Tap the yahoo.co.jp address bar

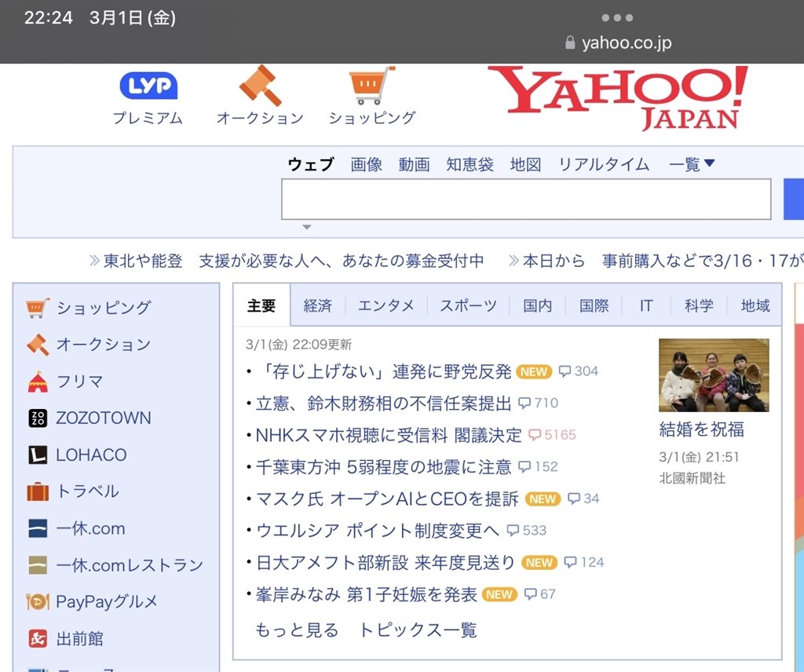pyautogui.click(x=619, y=42)
